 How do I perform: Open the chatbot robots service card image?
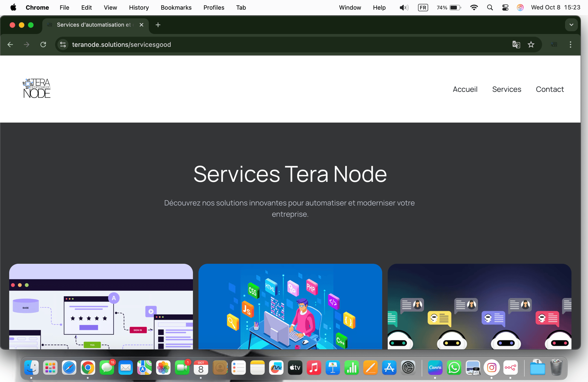[479, 306]
